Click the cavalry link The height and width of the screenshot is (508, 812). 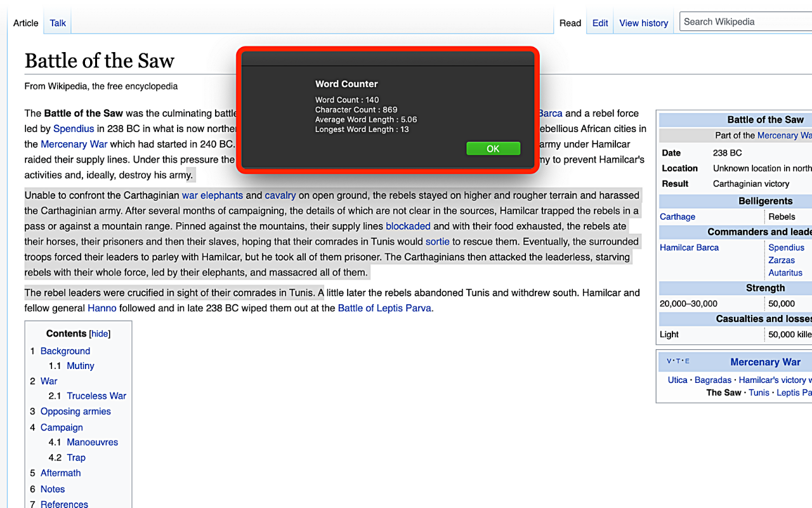point(280,196)
